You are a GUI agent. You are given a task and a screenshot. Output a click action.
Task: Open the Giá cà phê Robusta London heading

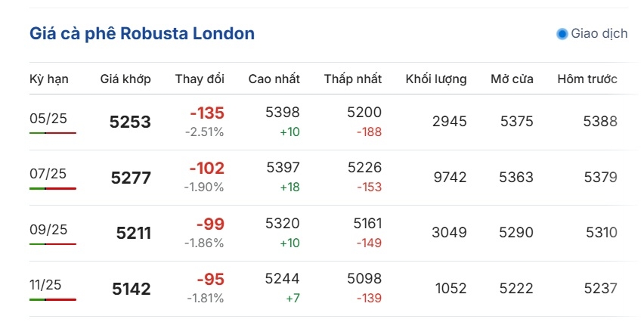tap(142, 34)
